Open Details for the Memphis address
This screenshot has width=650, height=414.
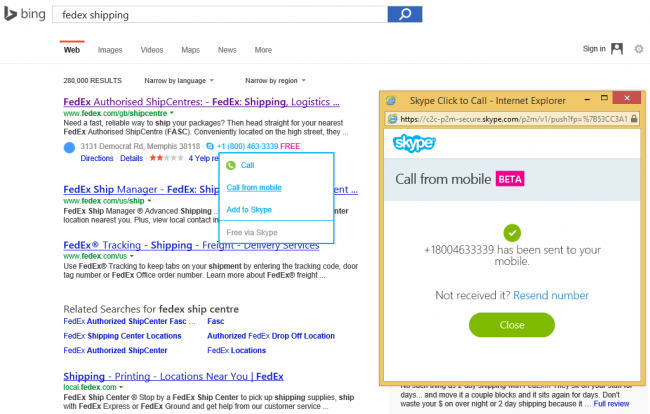(131, 158)
